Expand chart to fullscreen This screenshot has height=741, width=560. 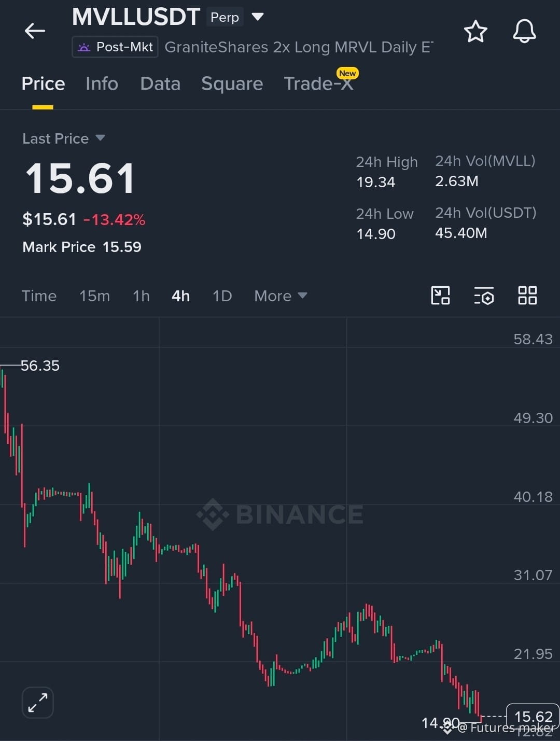pos(38,703)
